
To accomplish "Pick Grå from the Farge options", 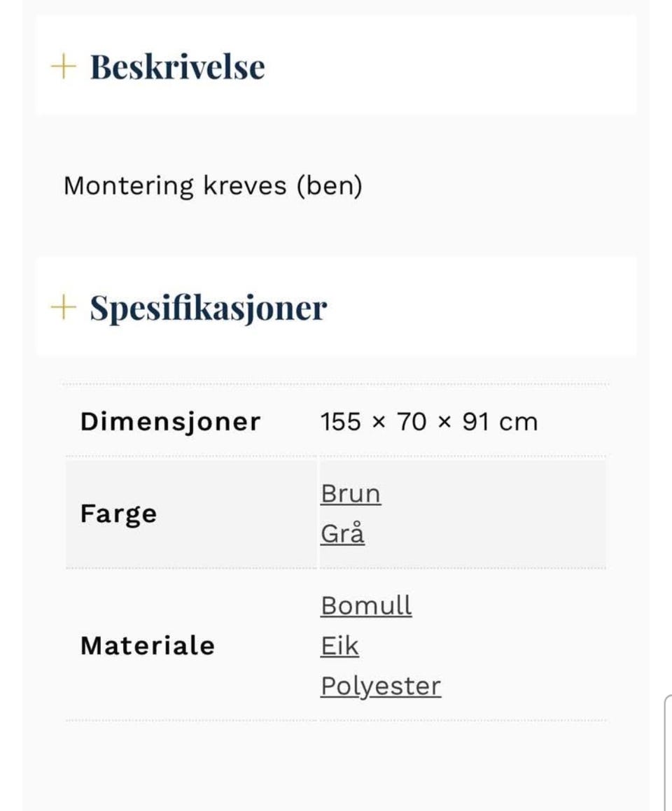I will point(342,533).
